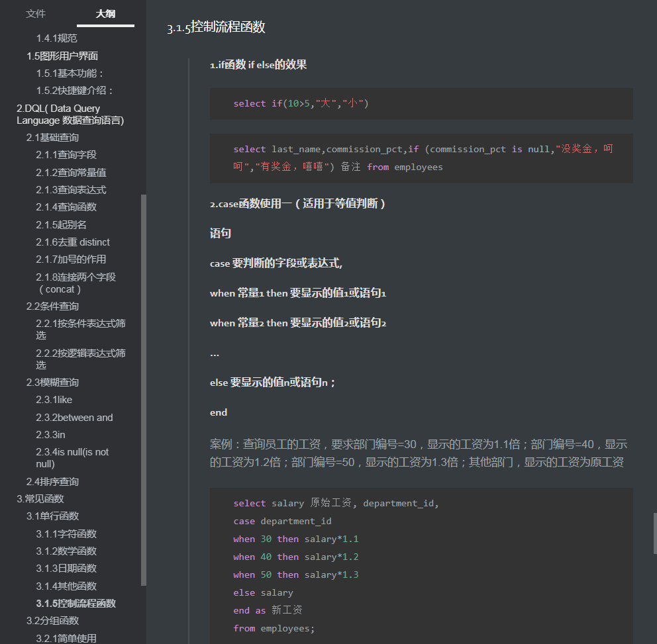Click code line select salary 原始工资
This screenshot has height=644, width=657.
336,503
